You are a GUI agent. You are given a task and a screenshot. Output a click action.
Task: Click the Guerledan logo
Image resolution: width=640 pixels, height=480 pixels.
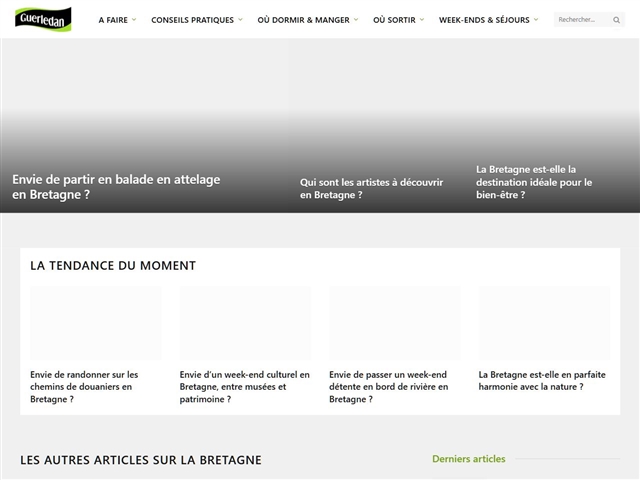(x=43, y=19)
